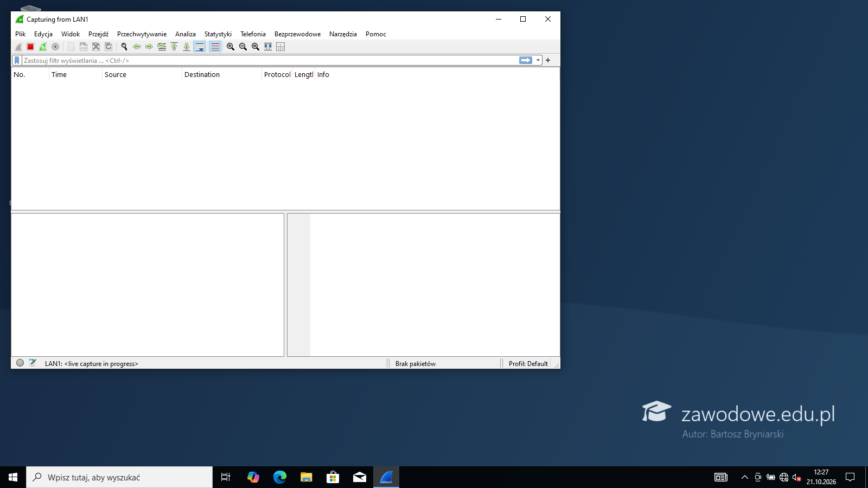Image resolution: width=868 pixels, height=488 pixels.
Task: Open expert information status circle
Action: tap(20, 363)
